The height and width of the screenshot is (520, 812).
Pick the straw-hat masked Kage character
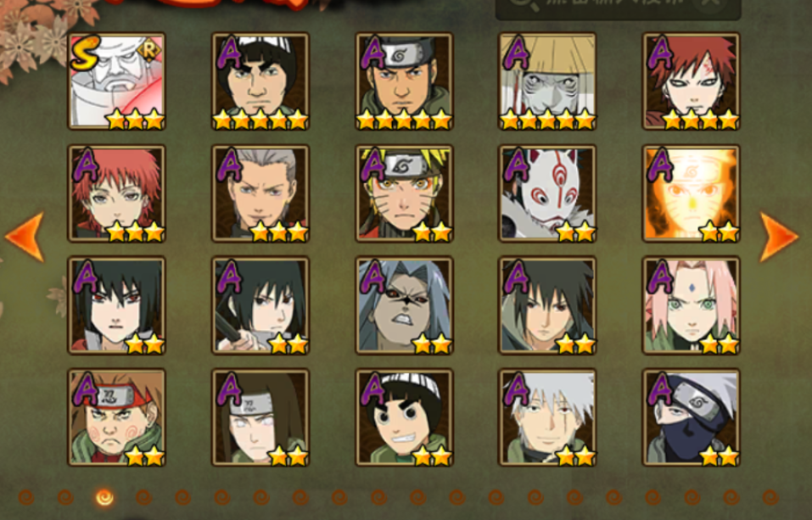(547, 81)
